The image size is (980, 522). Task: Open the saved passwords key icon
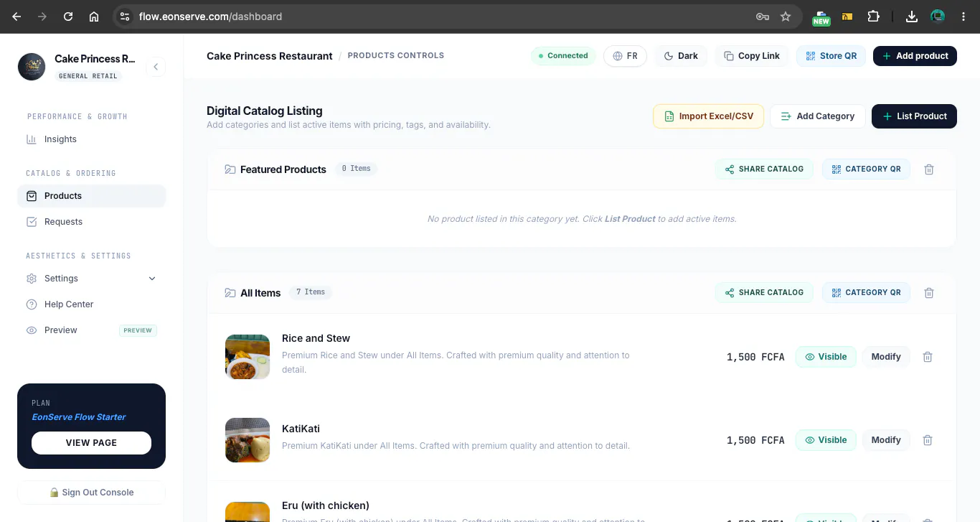pos(763,16)
